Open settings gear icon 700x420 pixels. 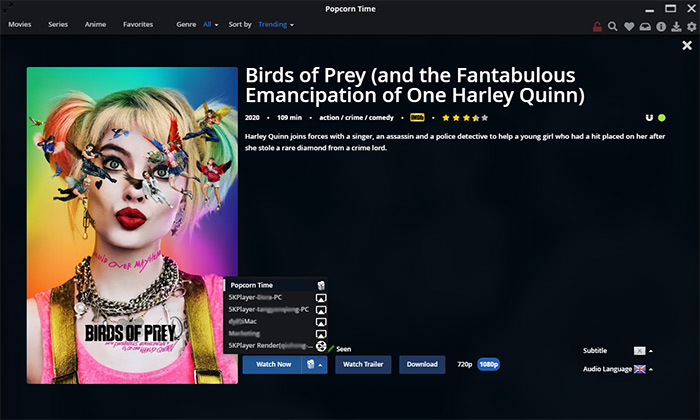coord(692,27)
